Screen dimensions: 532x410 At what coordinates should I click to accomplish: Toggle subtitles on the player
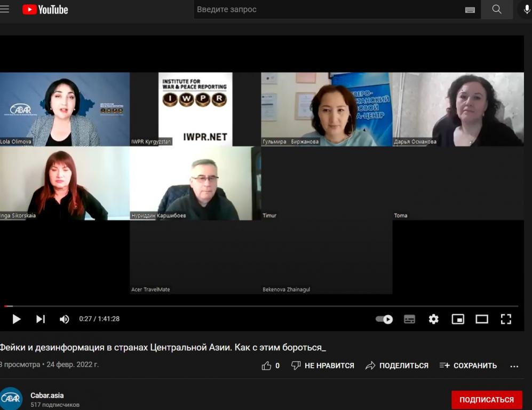pyautogui.click(x=409, y=319)
